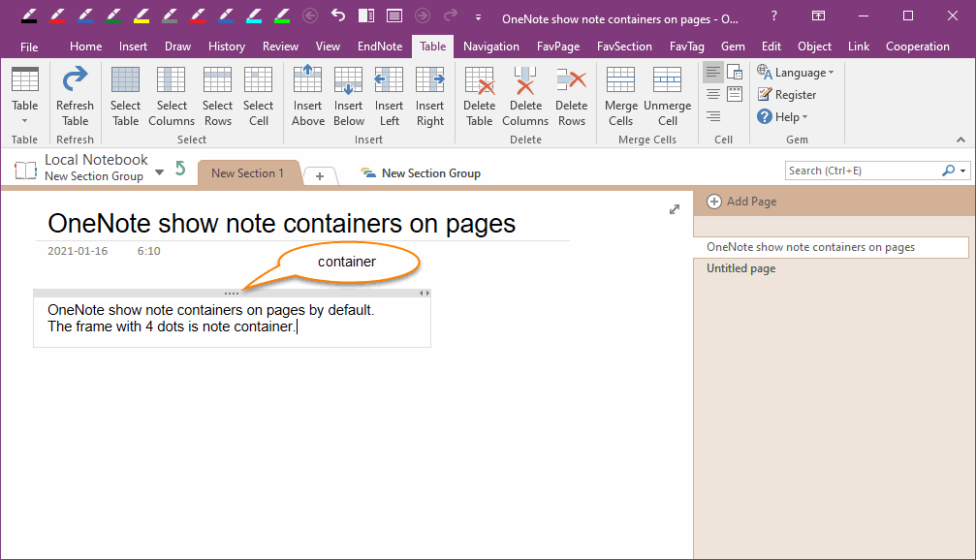Select the black pen in the quick access toolbar

[x=29, y=16]
